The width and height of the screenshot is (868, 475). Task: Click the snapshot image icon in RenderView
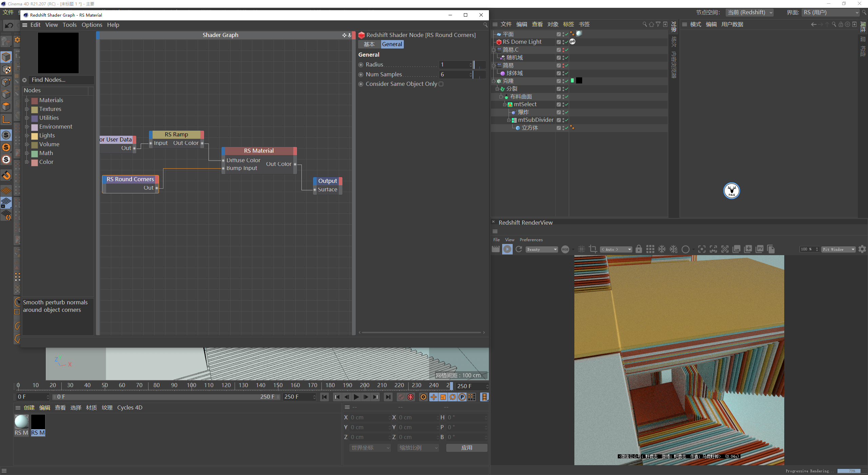point(736,249)
